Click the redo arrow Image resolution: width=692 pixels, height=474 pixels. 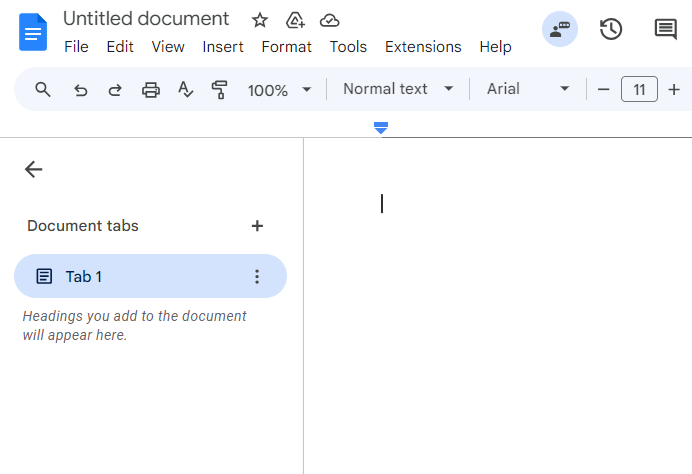click(115, 90)
